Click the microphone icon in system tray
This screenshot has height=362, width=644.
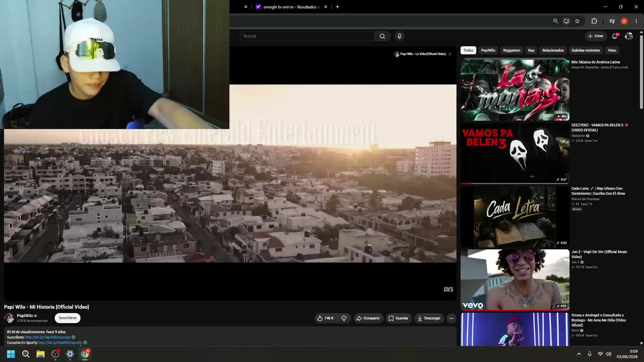pyautogui.click(x=590, y=354)
